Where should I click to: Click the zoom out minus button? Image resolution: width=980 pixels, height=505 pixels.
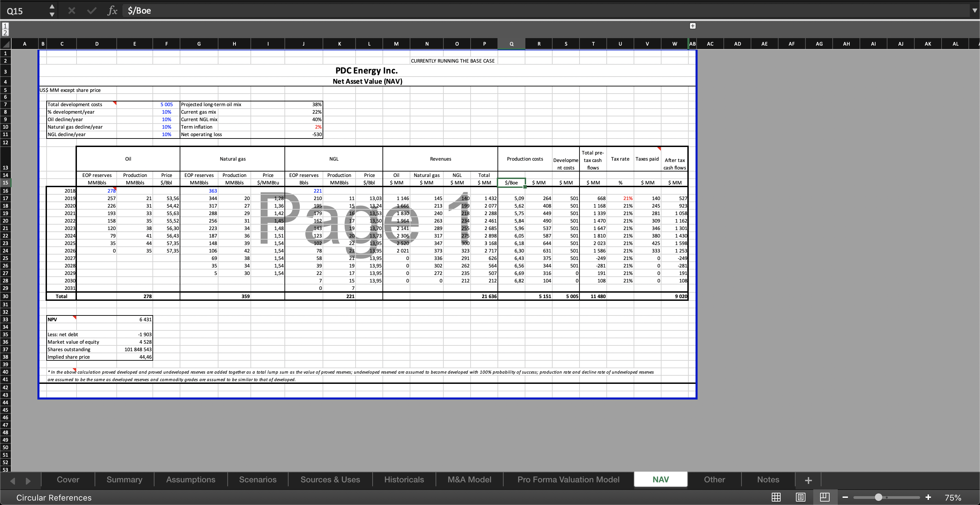coord(845,498)
